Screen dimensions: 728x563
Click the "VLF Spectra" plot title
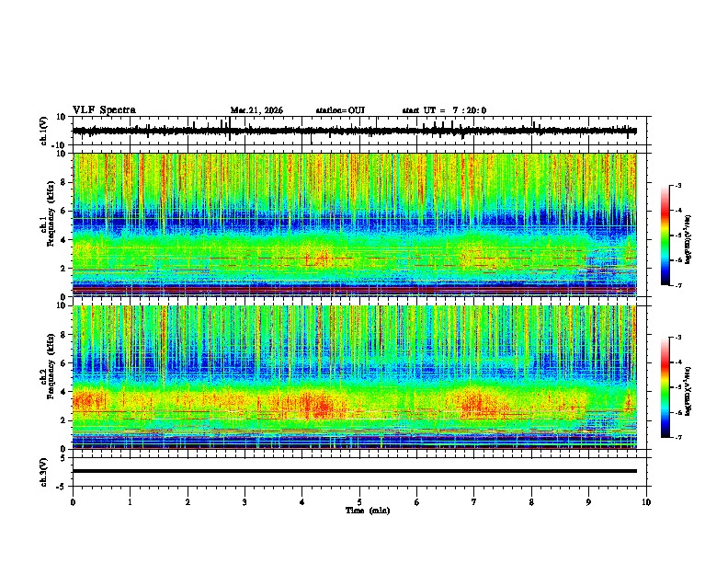[104, 110]
